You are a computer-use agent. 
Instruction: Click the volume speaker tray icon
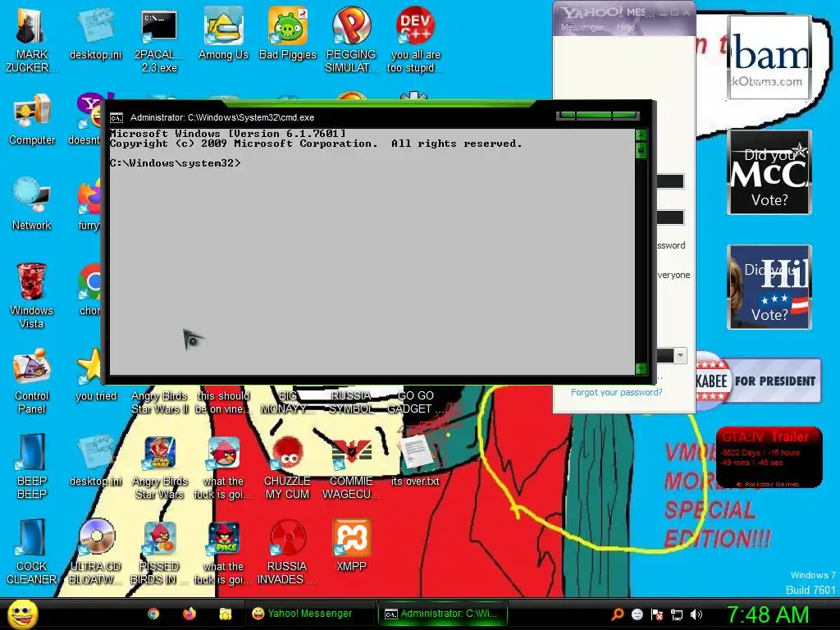pyautogui.click(x=696, y=614)
